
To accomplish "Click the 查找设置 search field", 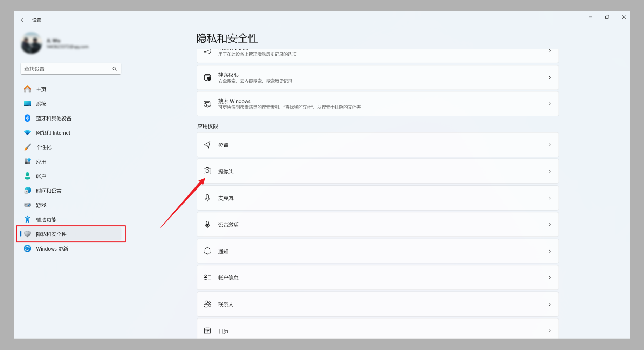I will (x=71, y=69).
